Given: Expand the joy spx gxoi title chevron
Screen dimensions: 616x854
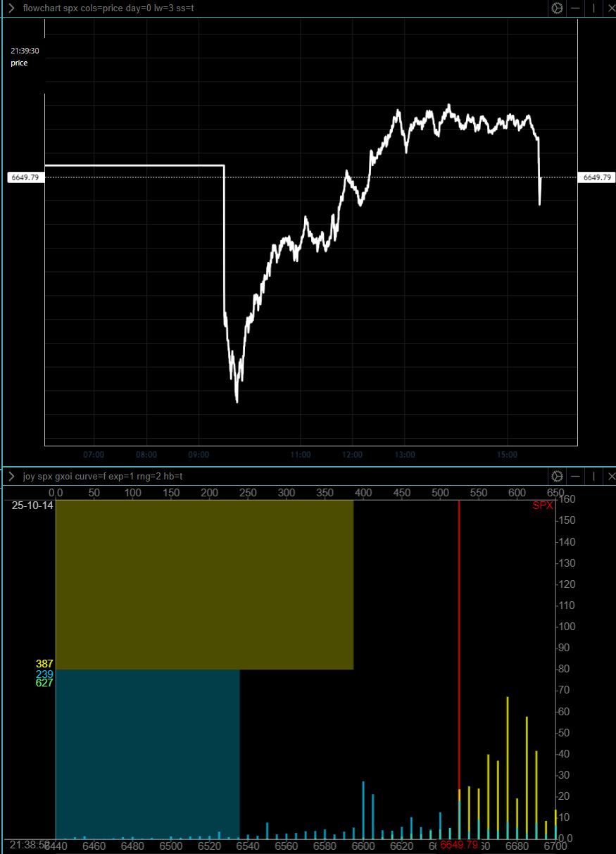Looking at the screenshot, I should 10,476.
